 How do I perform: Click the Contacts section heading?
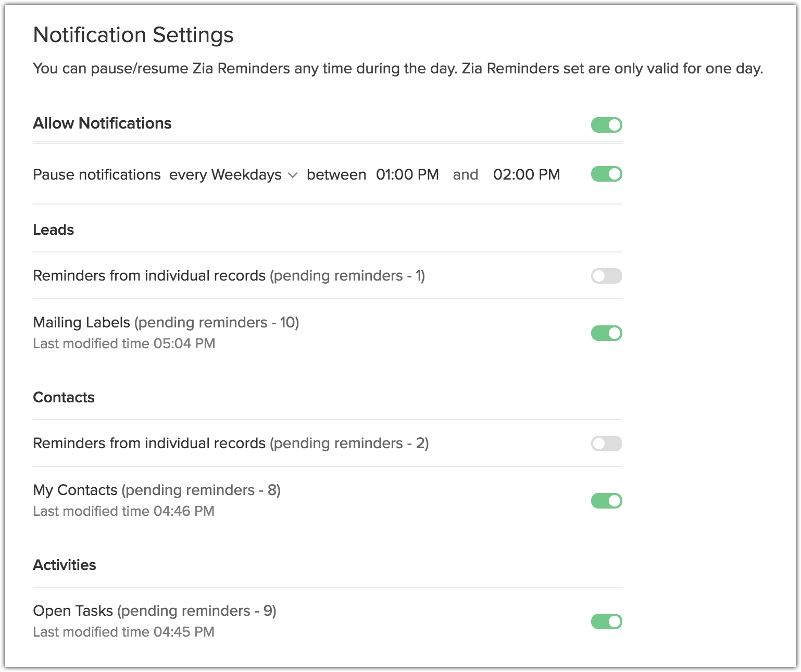64,398
